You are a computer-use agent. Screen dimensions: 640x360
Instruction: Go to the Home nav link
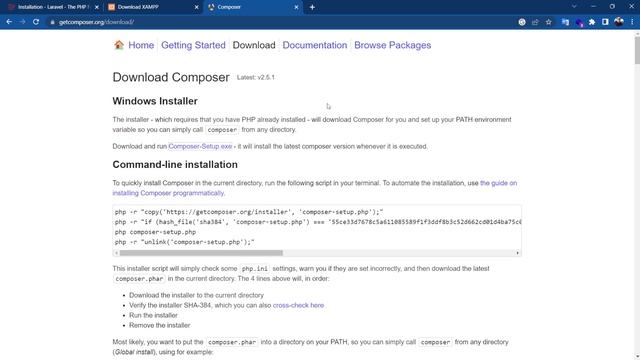coord(141,45)
